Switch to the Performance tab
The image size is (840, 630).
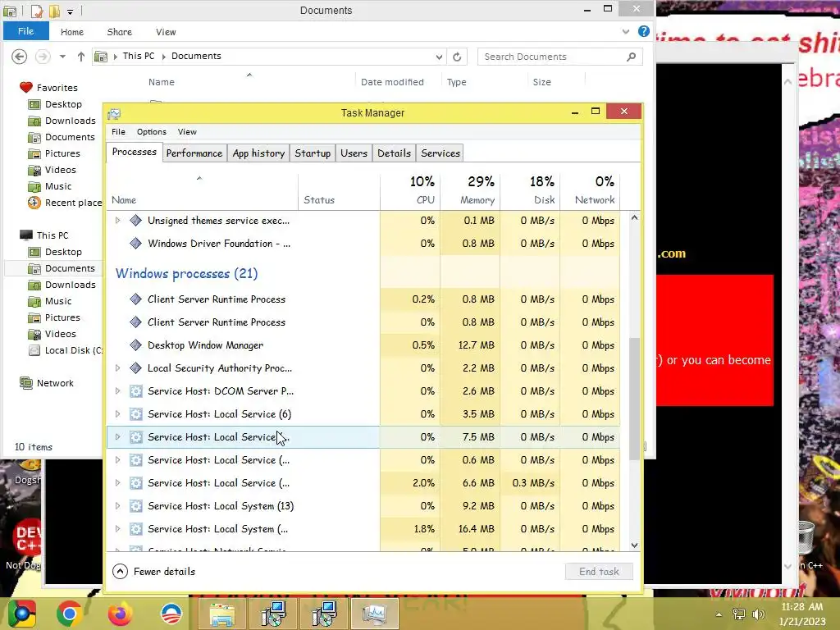tap(194, 153)
